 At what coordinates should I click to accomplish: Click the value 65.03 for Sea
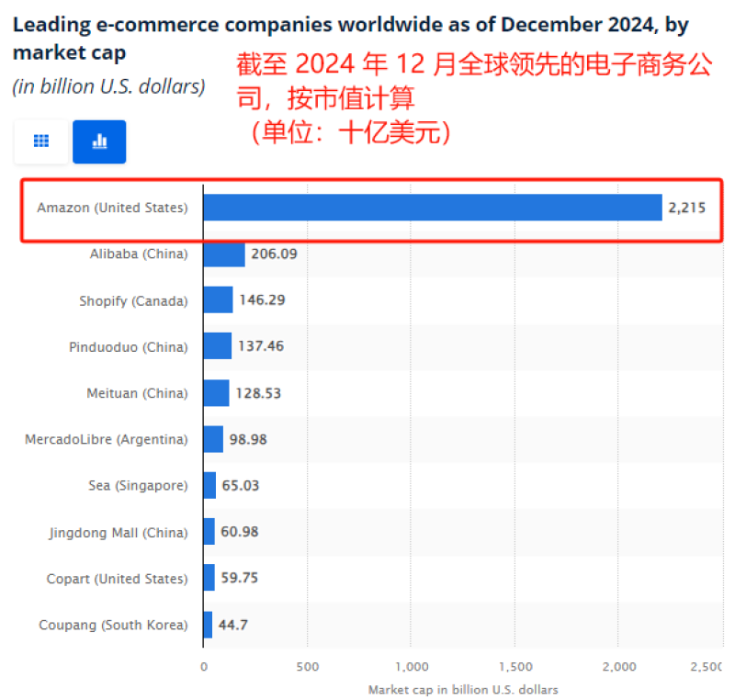coord(241,485)
